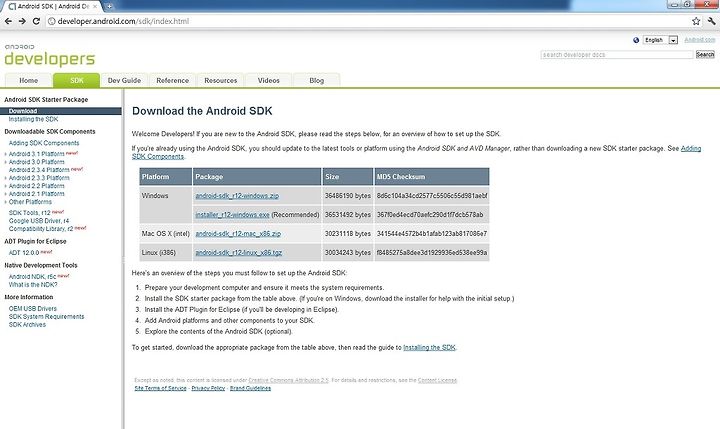Open the Dev Guide tab
This screenshot has width=720, height=429.
pos(124,80)
